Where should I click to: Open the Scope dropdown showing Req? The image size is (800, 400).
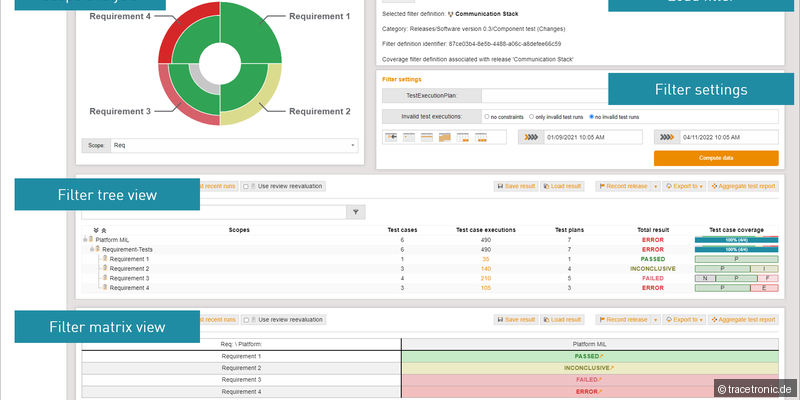coord(232,145)
